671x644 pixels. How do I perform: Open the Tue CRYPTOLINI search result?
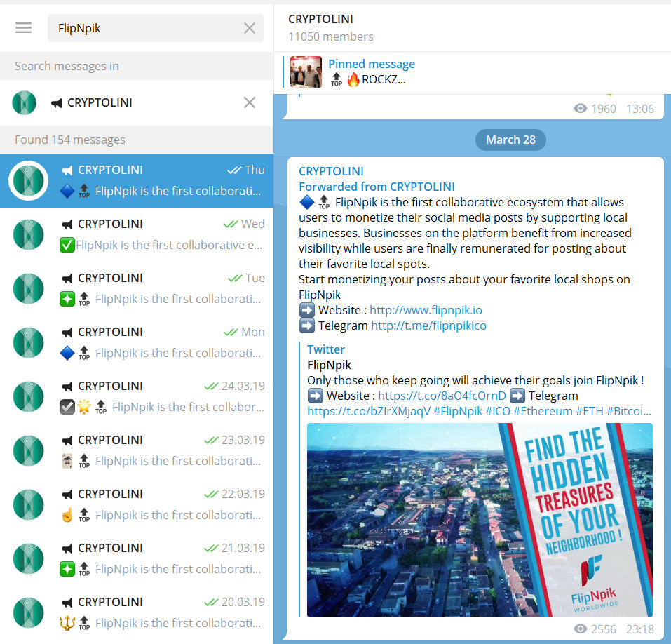coord(137,288)
